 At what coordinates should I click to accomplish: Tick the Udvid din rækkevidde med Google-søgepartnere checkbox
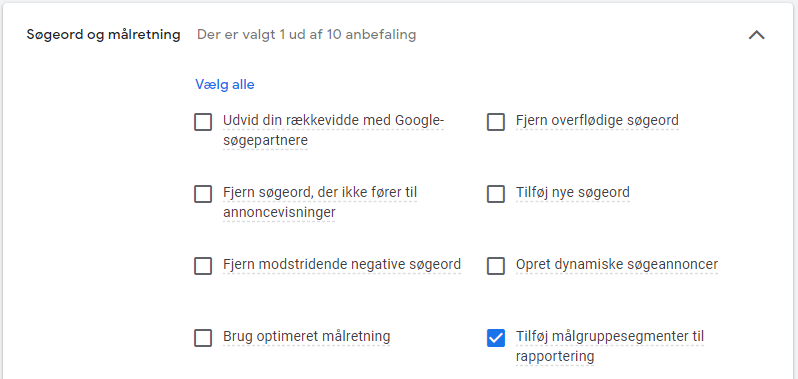pyautogui.click(x=203, y=122)
